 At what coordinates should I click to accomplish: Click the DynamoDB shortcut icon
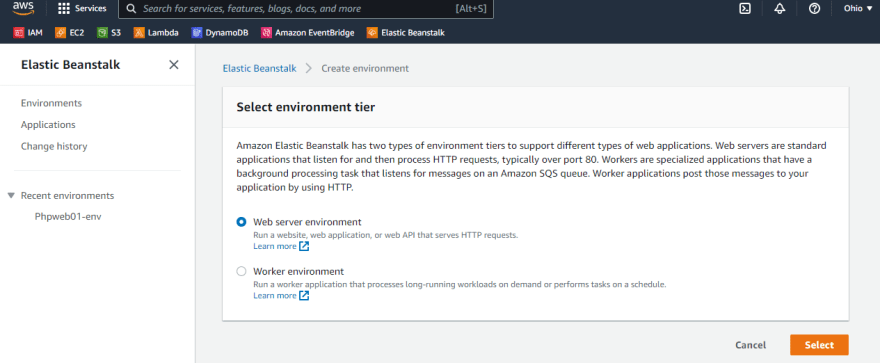pos(196,33)
